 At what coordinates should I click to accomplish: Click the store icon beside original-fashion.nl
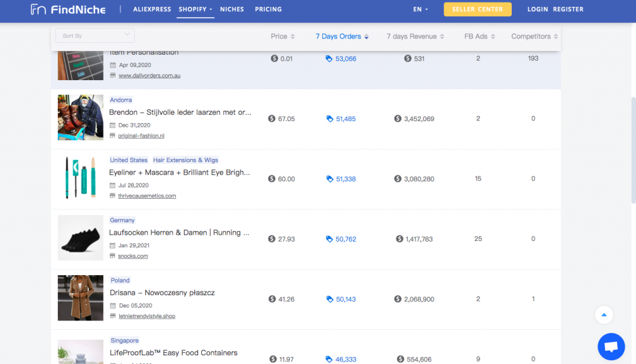tap(112, 135)
